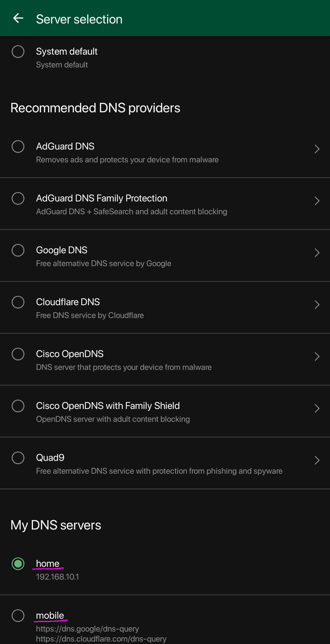This screenshot has height=644, width=330.
Task: Select AdGuard DNS Family Protection
Action: [x=18, y=198]
